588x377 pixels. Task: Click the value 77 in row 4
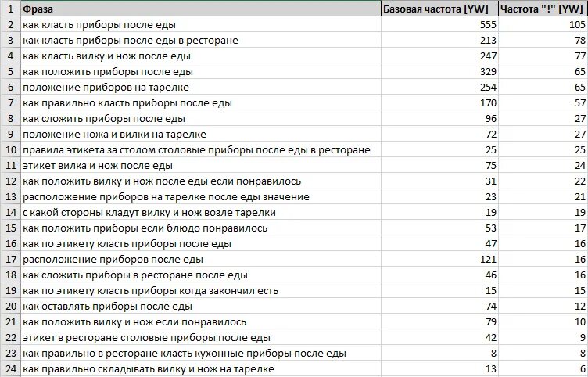pos(579,56)
